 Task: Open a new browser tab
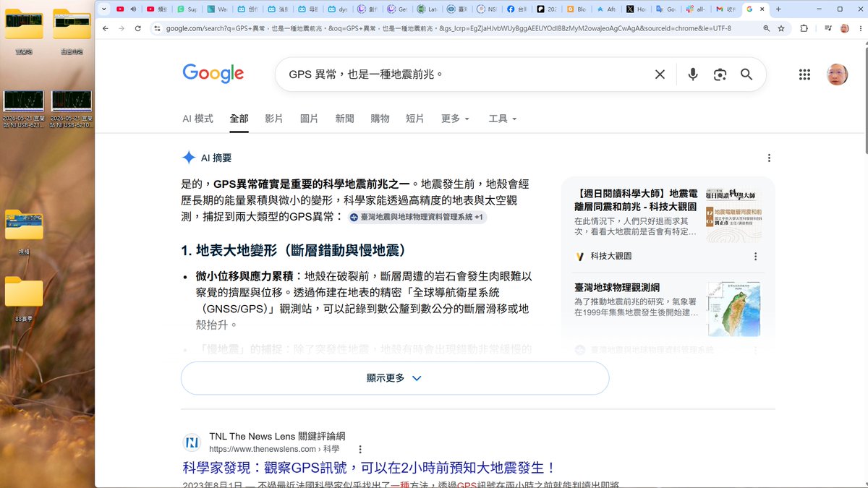(778, 9)
